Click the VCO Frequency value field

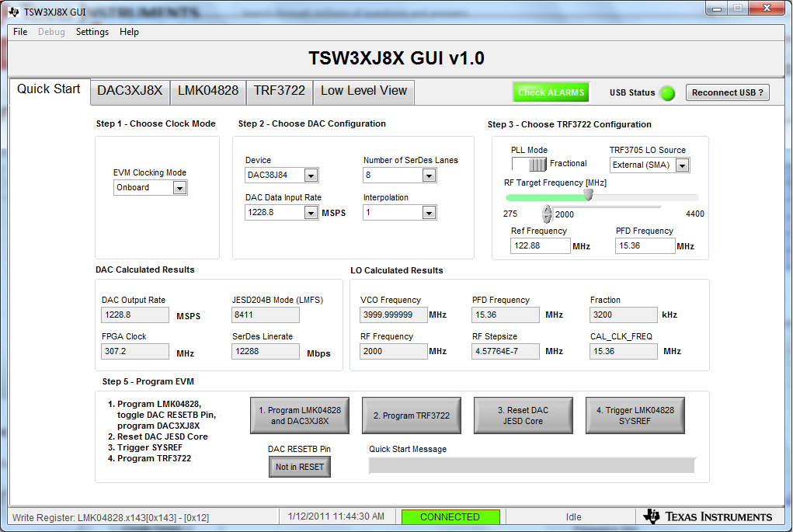[x=394, y=315]
